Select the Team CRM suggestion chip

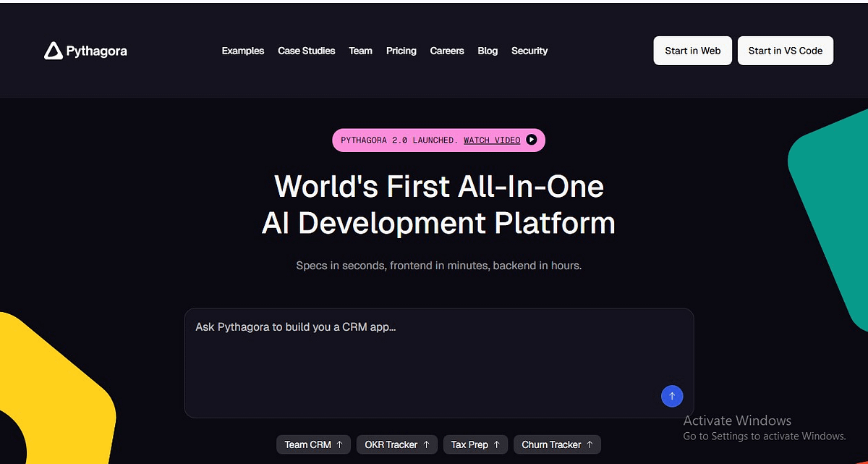click(313, 444)
